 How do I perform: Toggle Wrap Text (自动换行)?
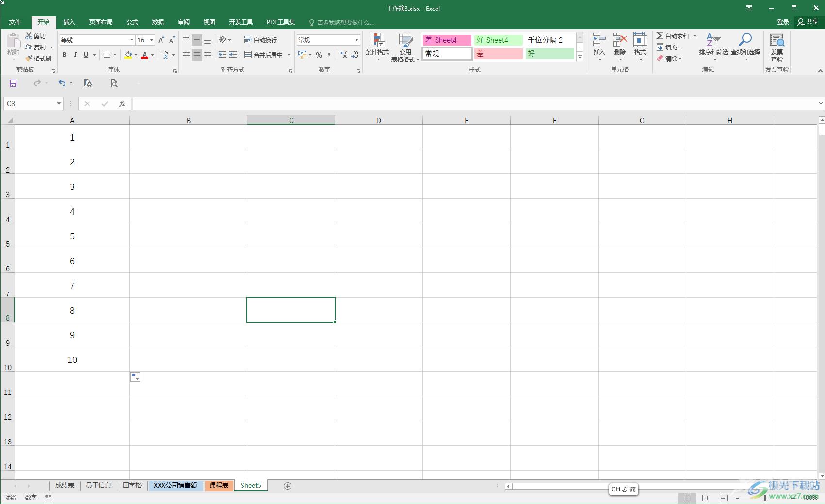coord(260,40)
